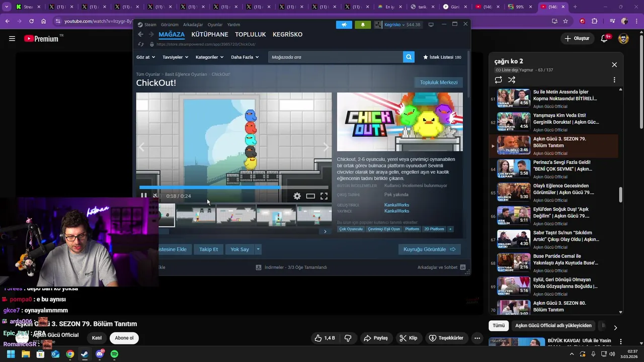Click Takip Et button

point(208,249)
